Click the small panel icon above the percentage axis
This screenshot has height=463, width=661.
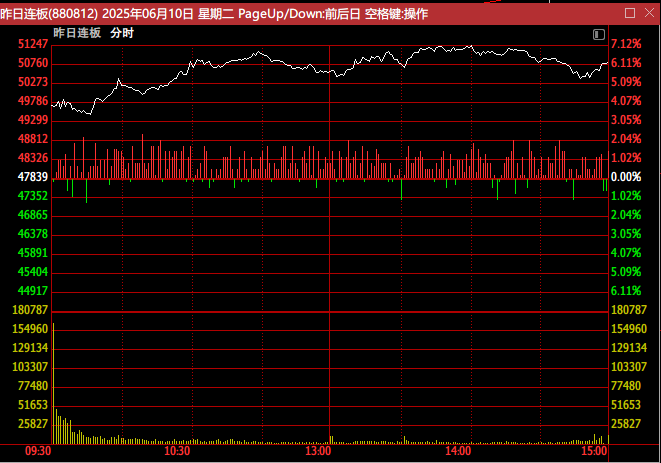[600, 33]
